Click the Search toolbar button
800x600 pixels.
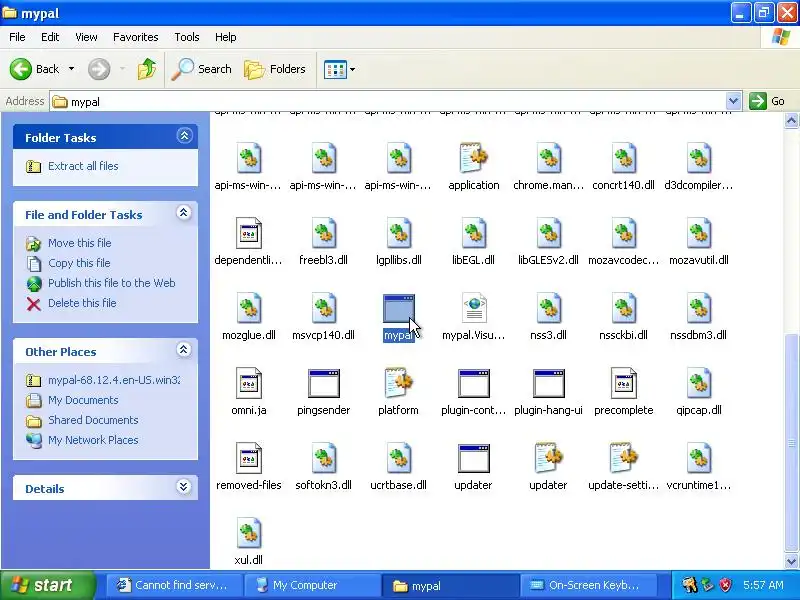tap(202, 69)
